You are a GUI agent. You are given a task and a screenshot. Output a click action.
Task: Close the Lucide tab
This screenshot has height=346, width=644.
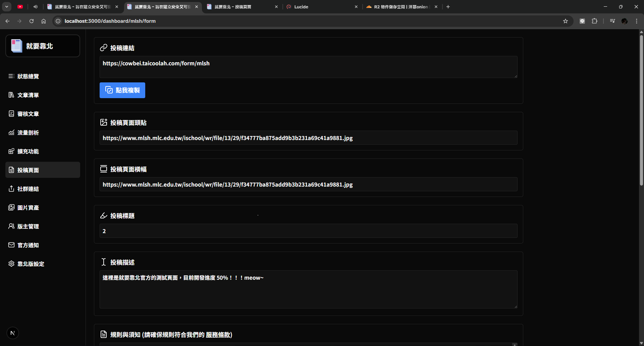(356, 7)
